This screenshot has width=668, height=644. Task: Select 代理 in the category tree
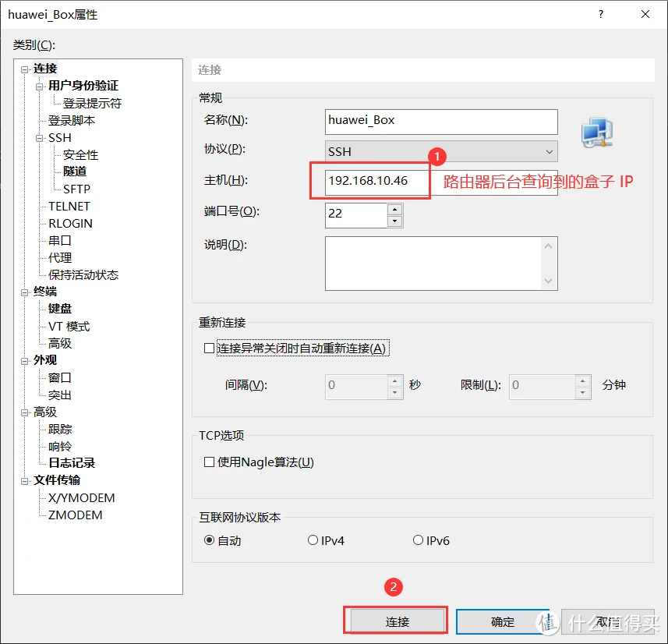click(60, 257)
